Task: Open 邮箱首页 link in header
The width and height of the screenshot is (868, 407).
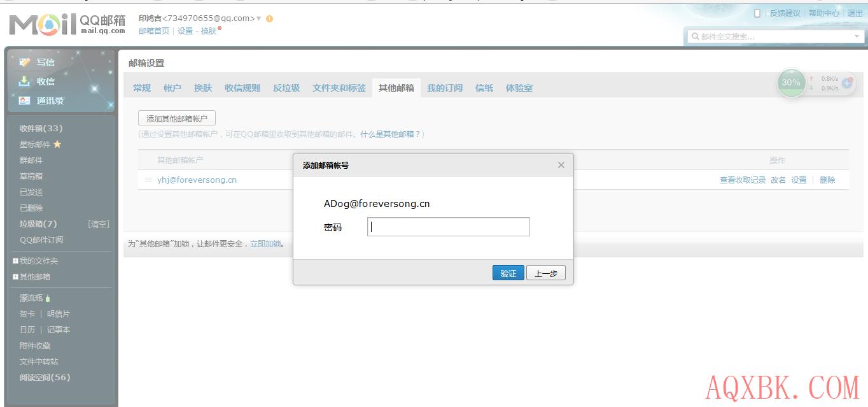Action: 154,31
